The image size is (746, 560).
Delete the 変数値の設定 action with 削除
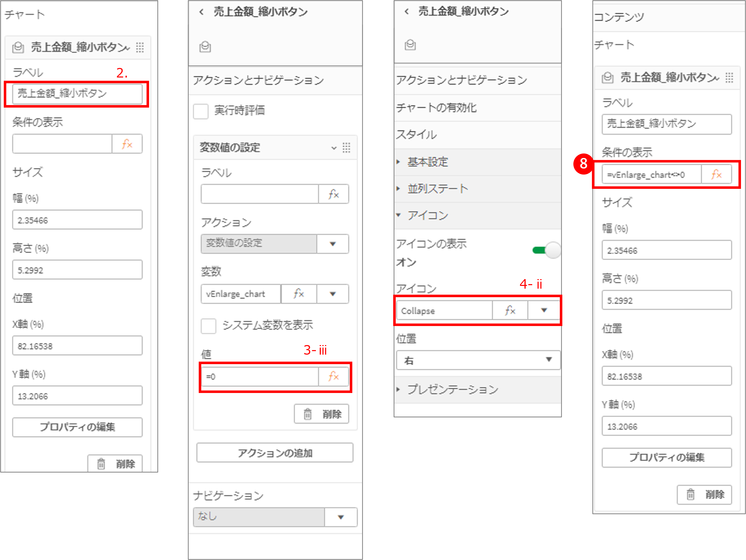[321, 414]
